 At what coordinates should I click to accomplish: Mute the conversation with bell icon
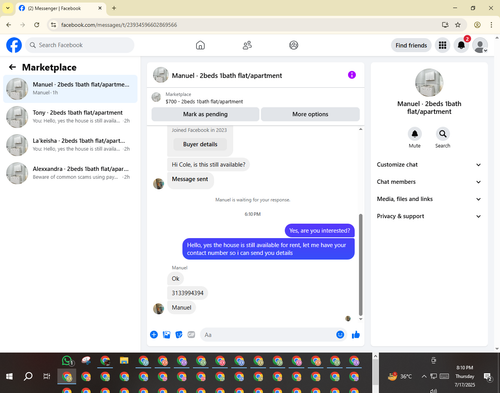[x=415, y=134]
